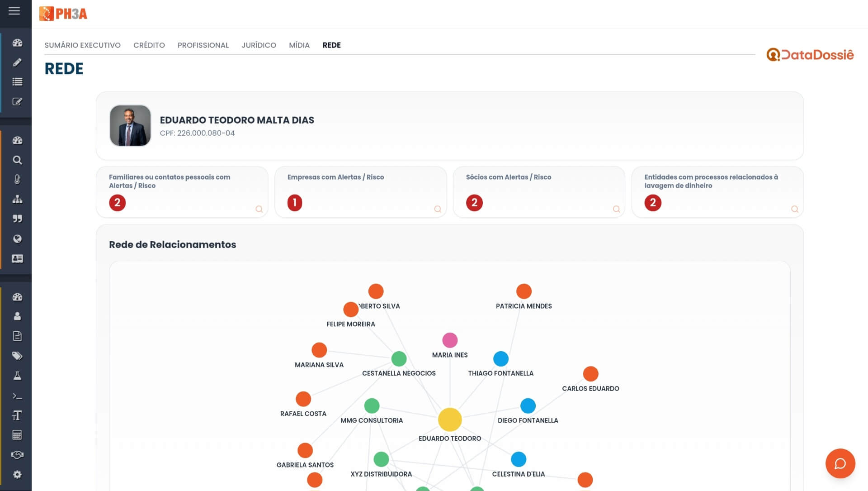This screenshot has height=491, width=868.
Task: Click the globe icon in sidebar
Action: [x=17, y=239]
